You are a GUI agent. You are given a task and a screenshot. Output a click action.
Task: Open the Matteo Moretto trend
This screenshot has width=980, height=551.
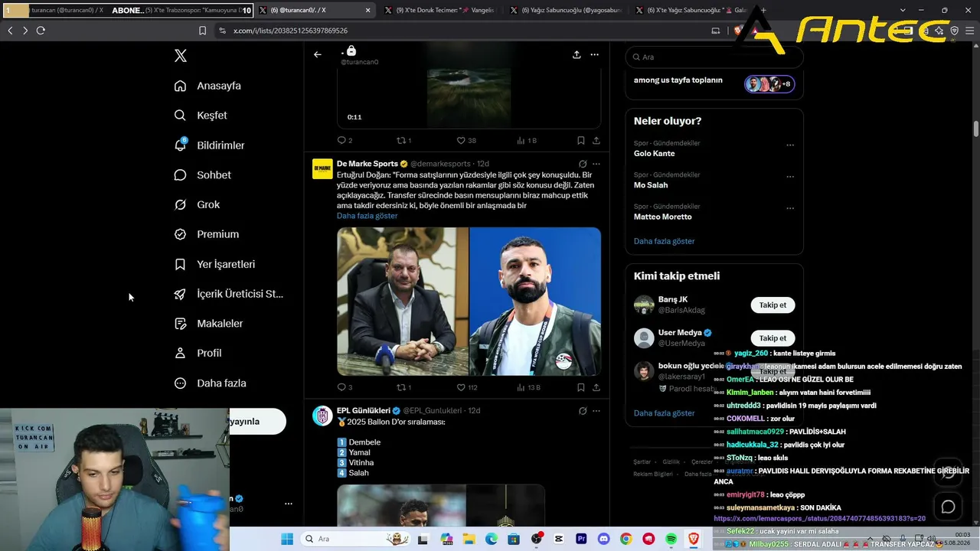663,217
